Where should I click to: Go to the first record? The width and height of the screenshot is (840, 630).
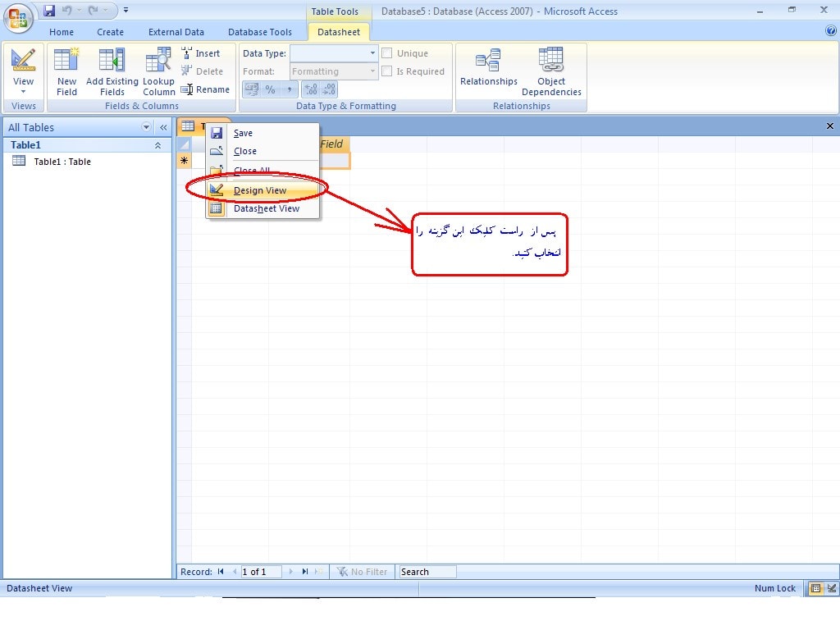[221, 572]
